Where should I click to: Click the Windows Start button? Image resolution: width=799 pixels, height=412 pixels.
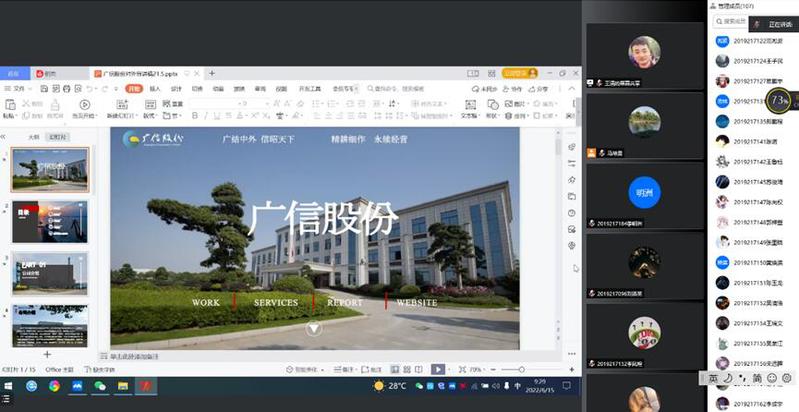[x=9, y=386]
